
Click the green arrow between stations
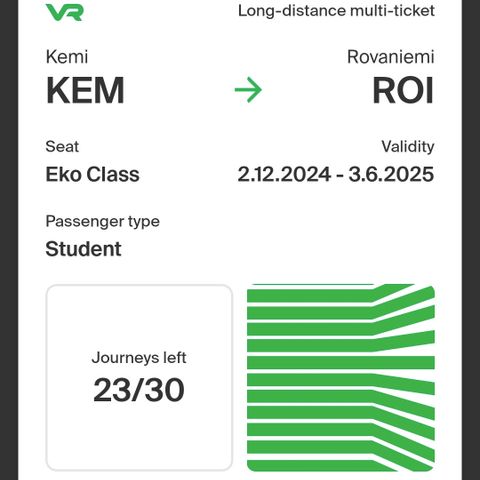tap(248, 90)
